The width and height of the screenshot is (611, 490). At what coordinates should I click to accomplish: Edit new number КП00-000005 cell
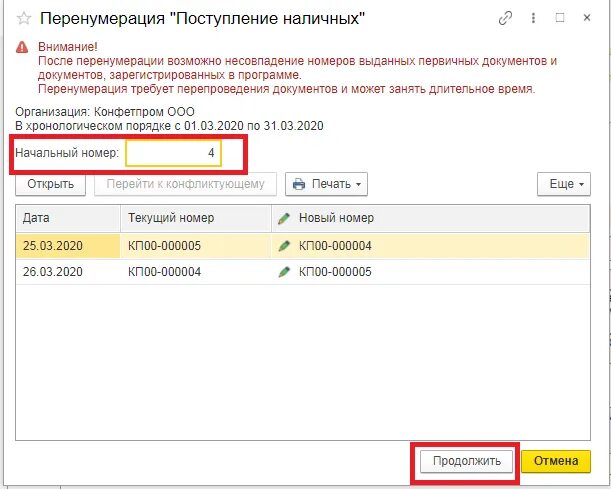(431, 272)
